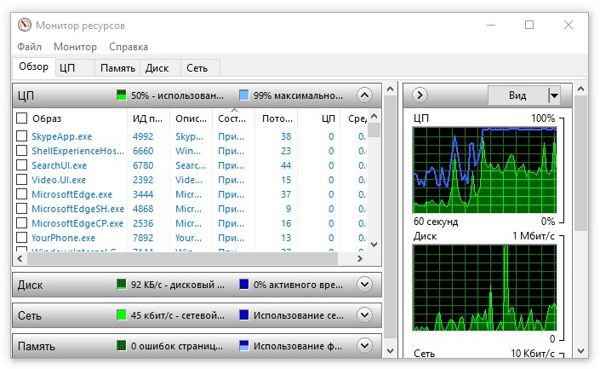Open the Сеть tab
This screenshot has width=600, height=369.
[197, 68]
